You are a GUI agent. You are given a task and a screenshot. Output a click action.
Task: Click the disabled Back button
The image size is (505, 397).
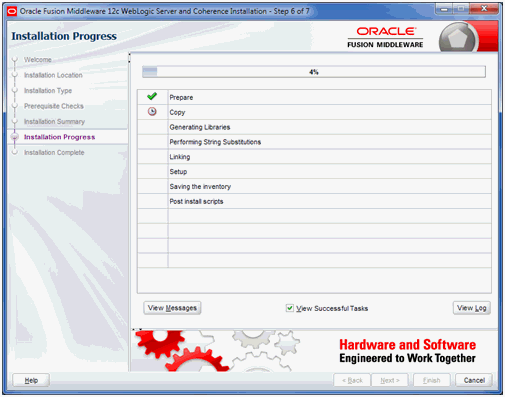tap(352, 380)
